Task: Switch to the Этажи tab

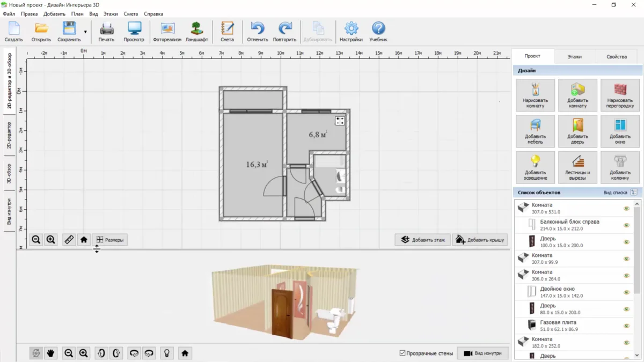Action: (x=575, y=56)
